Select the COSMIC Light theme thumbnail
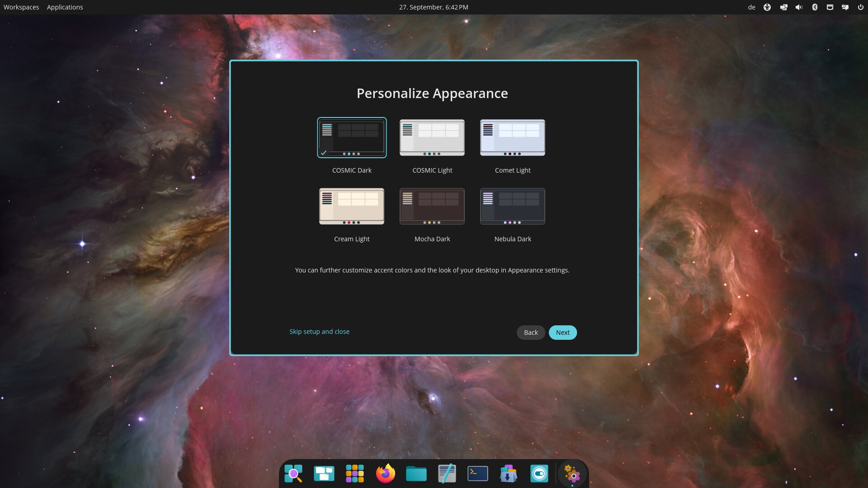 pos(432,137)
